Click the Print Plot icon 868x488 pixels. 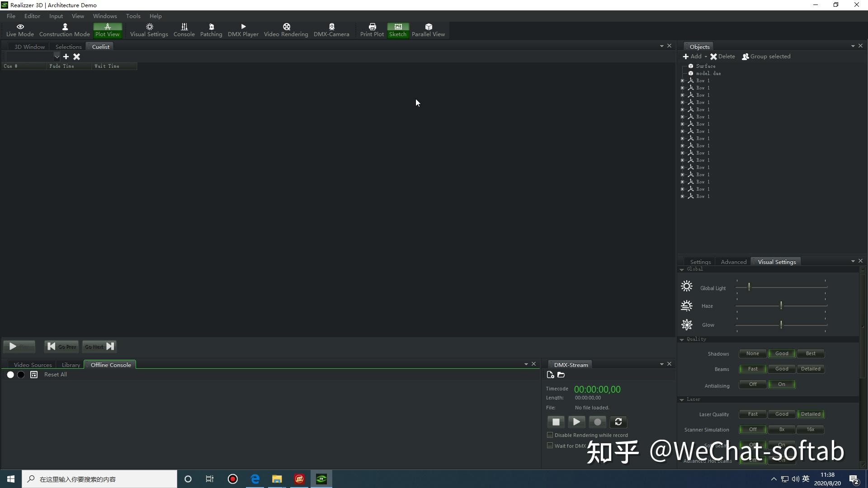(372, 27)
